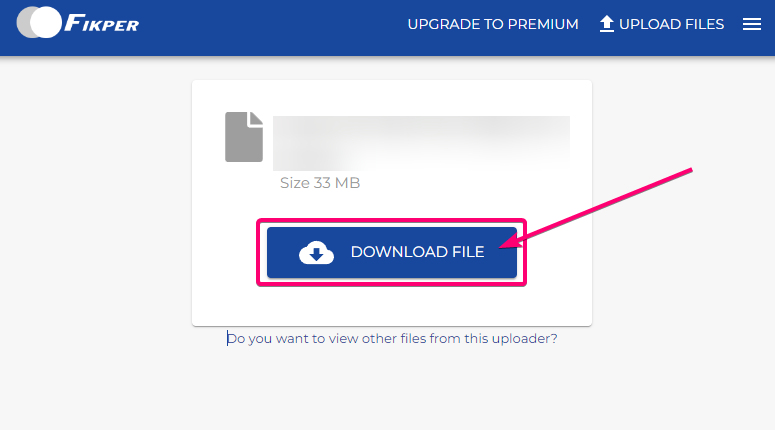Image resolution: width=775 pixels, height=430 pixels.
Task: Open the UPLOAD FILES link
Action: (x=661, y=24)
